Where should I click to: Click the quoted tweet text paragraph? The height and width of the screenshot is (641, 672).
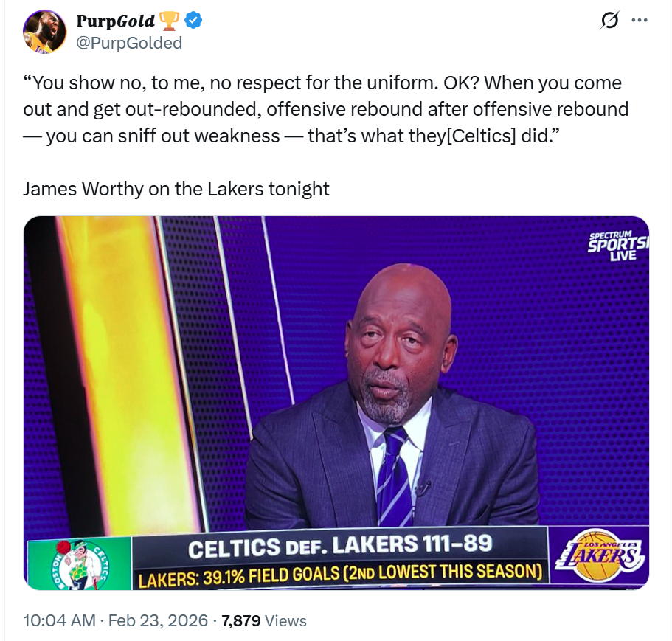[326, 109]
